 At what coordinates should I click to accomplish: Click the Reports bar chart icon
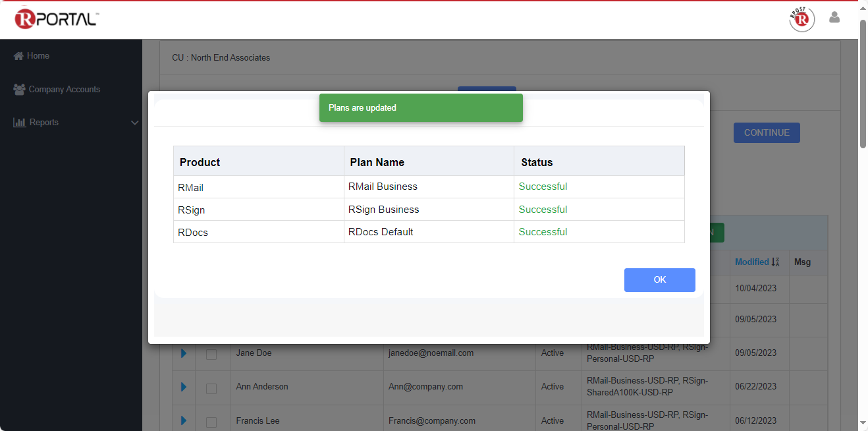(19, 123)
